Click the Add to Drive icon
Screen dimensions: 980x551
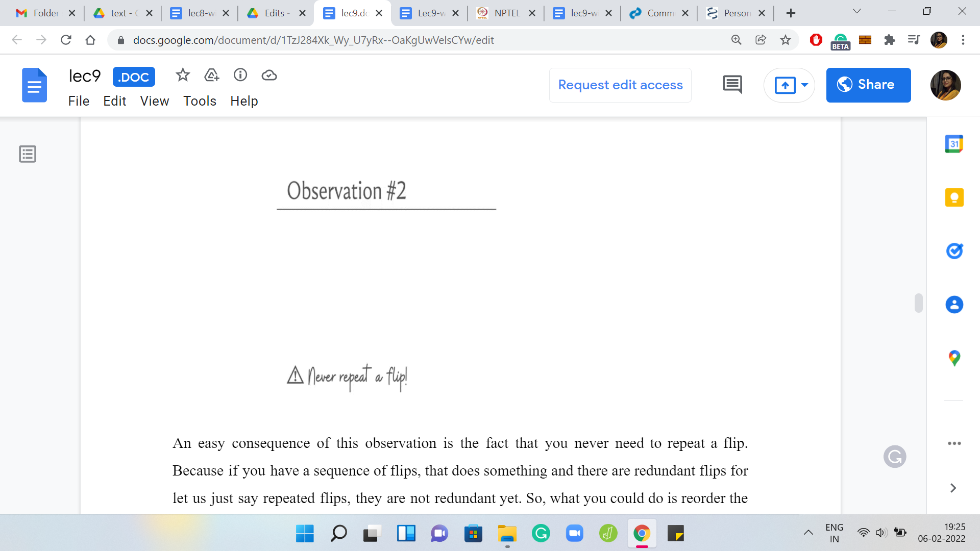click(211, 76)
